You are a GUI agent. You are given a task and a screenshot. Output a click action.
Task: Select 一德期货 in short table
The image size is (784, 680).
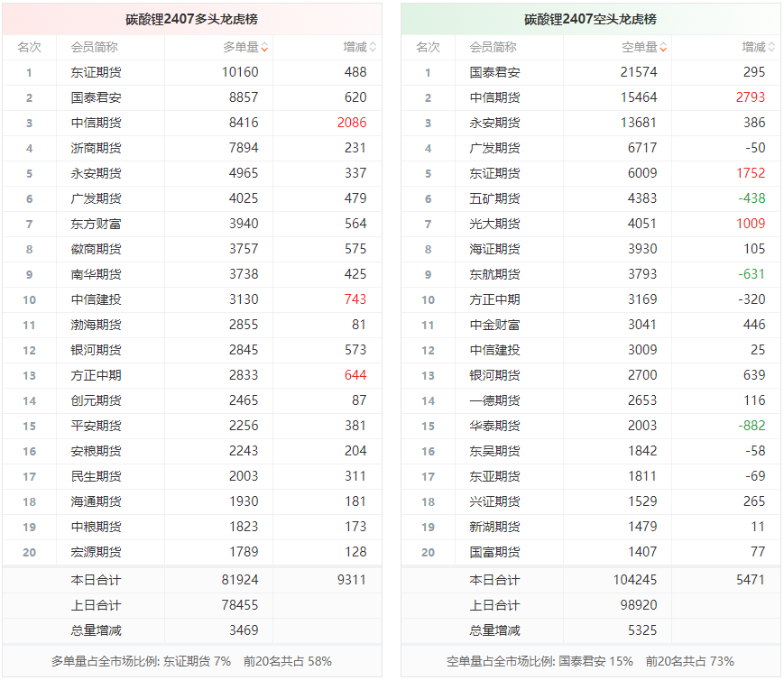click(x=494, y=400)
